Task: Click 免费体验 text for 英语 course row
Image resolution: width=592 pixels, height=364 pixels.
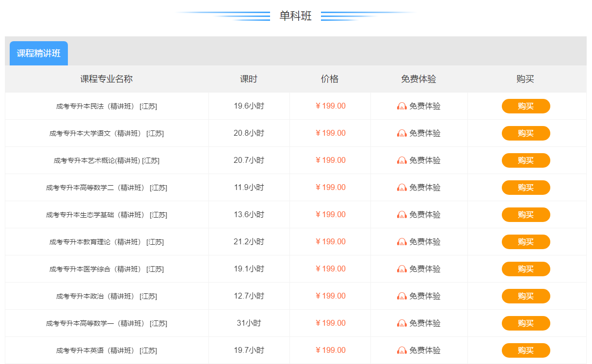Action: pyautogui.click(x=424, y=350)
